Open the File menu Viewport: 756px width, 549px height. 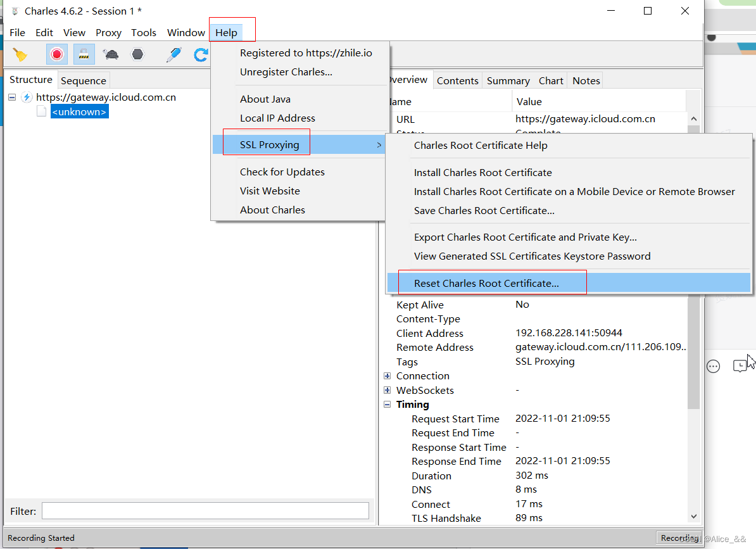click(x=17, y=33)
